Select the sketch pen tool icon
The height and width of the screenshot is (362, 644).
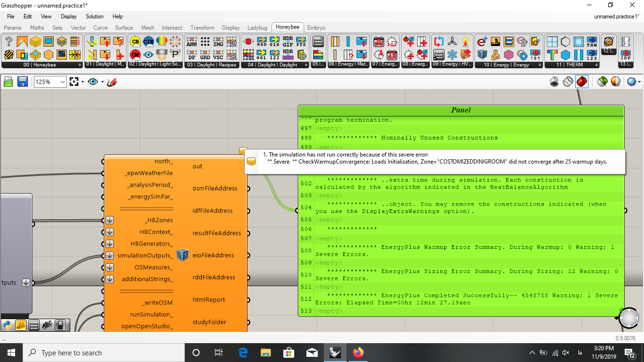coord(112,82)
